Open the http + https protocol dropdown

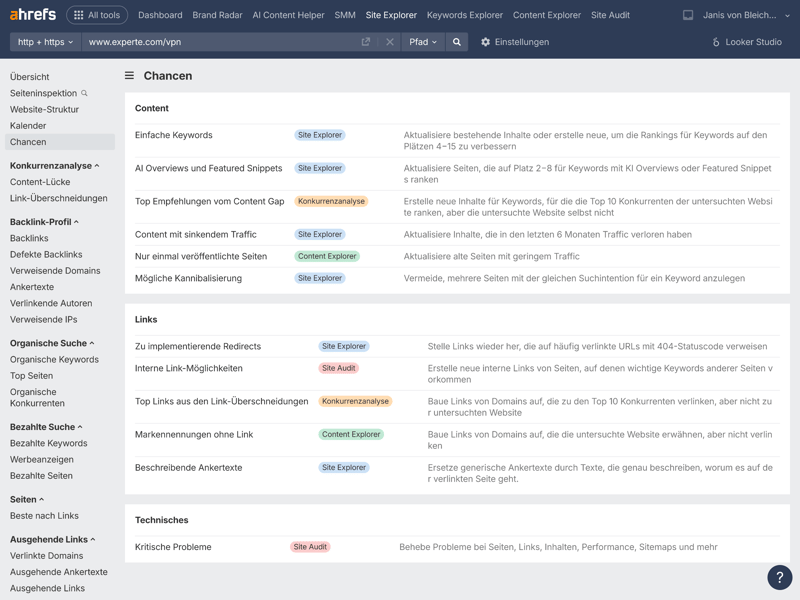coord(46,42)
